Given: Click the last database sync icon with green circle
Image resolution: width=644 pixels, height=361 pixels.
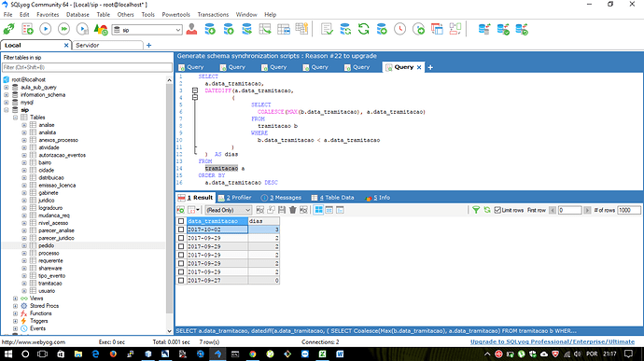Looking at the screenshot, I should tap(522, 29).
